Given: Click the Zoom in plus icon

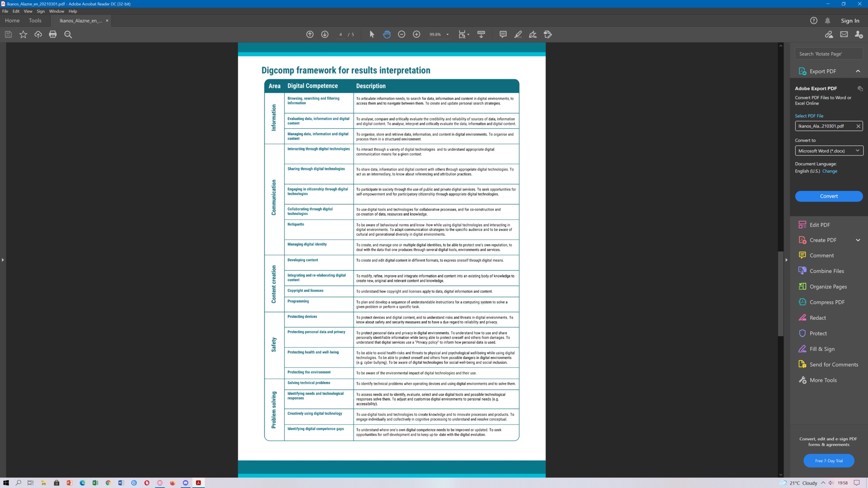Looking at the screenshot, I should (x=417, y=34).
